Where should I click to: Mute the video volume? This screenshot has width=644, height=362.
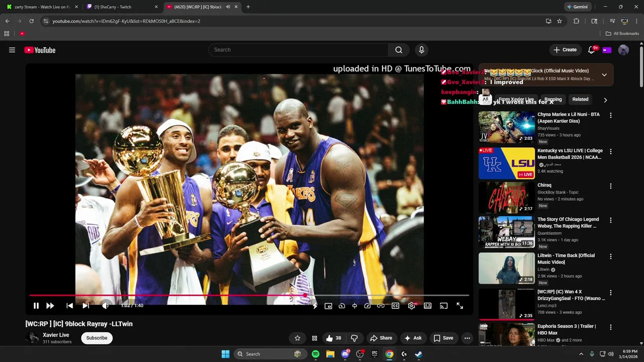(105, 306)
